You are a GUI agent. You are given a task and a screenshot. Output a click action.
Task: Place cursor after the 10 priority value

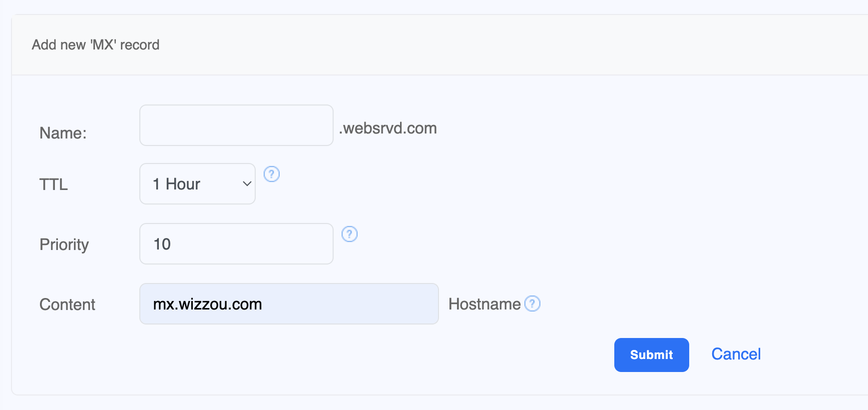tap(172, 244)
